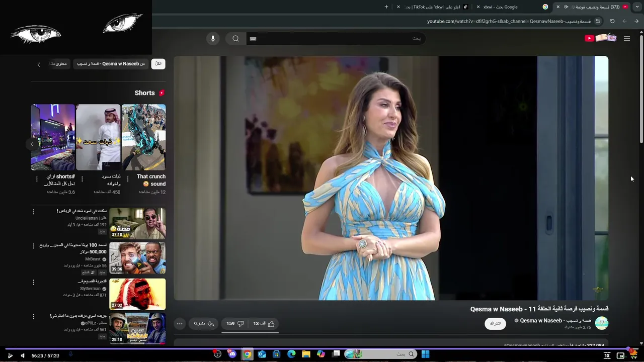Toggle play in the bottom-left playback bar

pyautogui.click(x=10, y=355)
